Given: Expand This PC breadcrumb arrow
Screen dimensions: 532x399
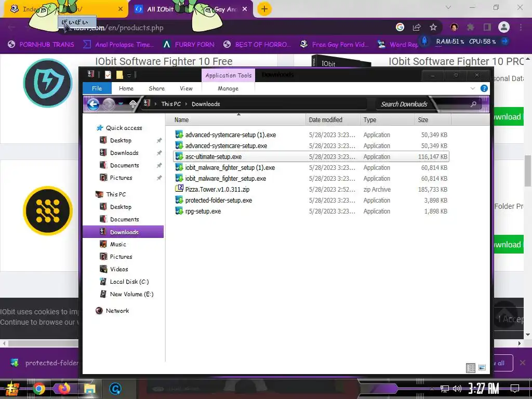Looking at the screenshot, I should point(187,104).
